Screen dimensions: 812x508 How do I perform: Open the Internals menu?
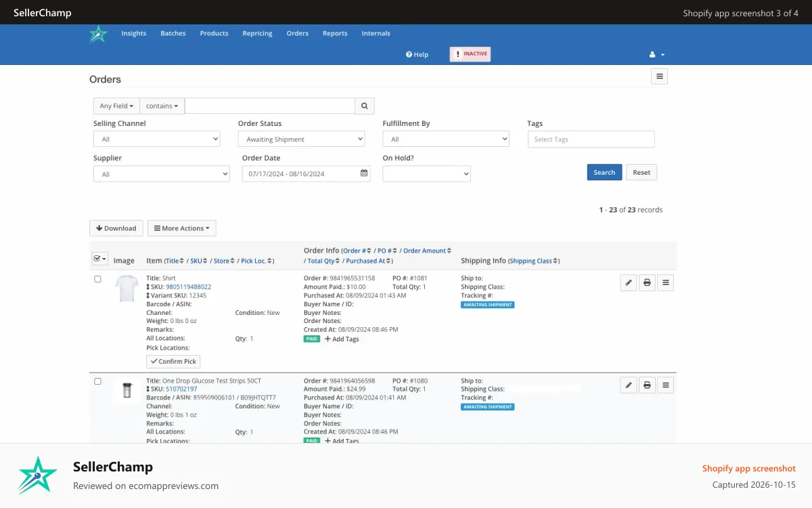[376, 33]
